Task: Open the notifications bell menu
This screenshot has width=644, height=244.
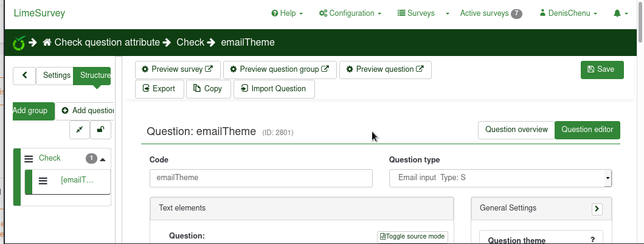Action: click(x=620, y=13)
